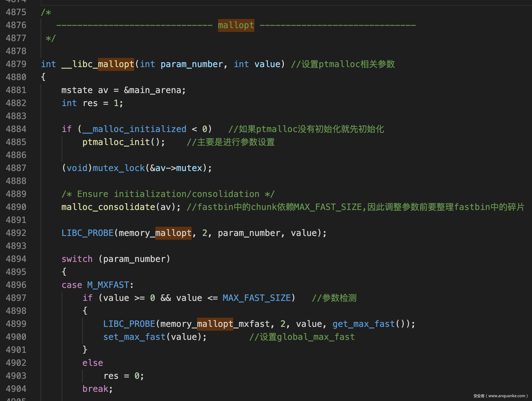532x401 pixels.
Task: Click param_number parameter in function signature
Action: (192, 64)
